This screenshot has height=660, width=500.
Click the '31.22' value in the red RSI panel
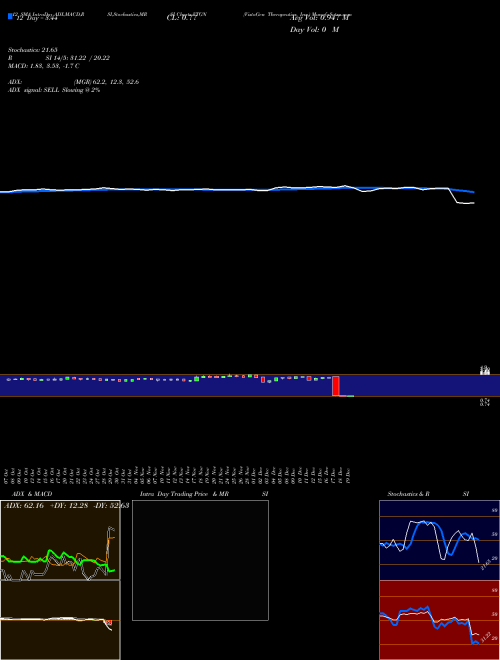(x=485, y=636)
